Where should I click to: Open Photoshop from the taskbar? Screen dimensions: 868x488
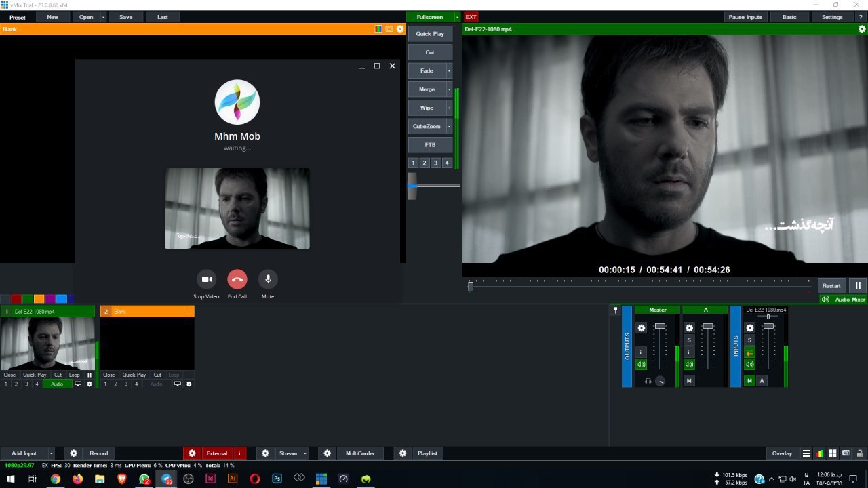click(277, 479)
